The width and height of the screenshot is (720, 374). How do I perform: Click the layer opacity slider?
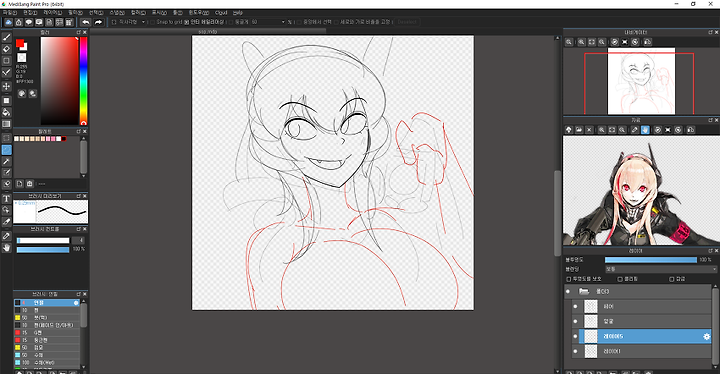tap(651, 260)
